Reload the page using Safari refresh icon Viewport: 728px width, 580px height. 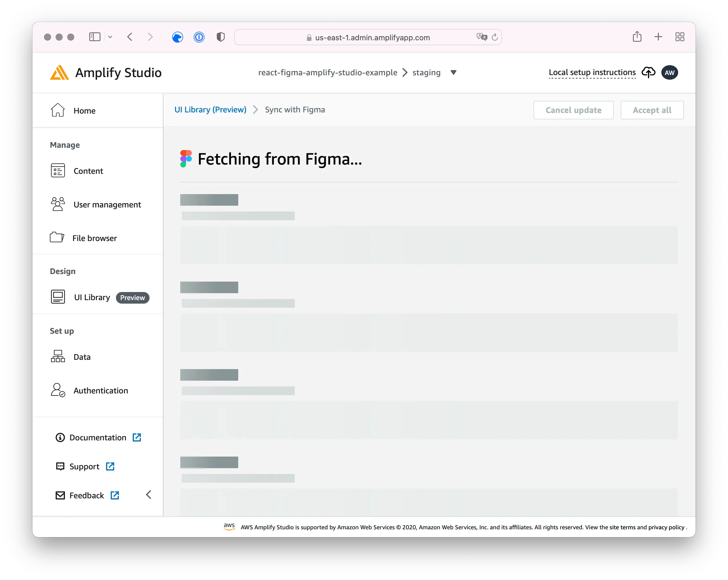tap(495, 37)
